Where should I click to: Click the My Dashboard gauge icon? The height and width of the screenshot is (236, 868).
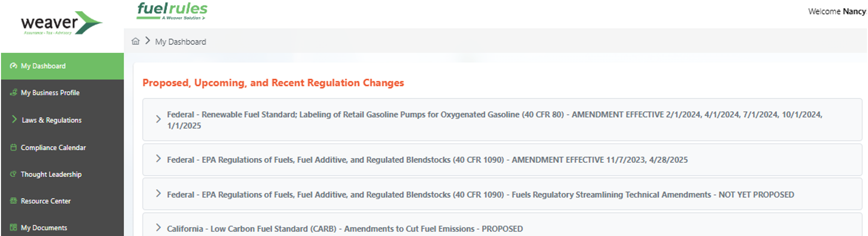click(14, 66)
